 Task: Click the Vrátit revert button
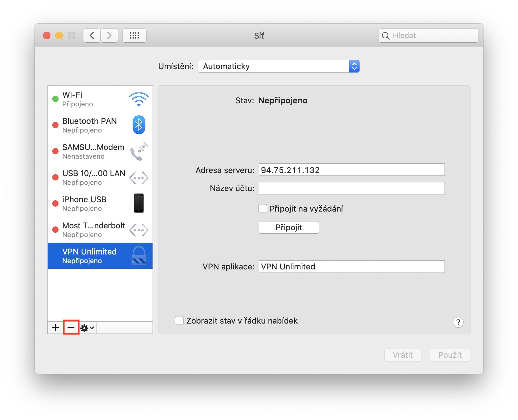coord(403,355)
